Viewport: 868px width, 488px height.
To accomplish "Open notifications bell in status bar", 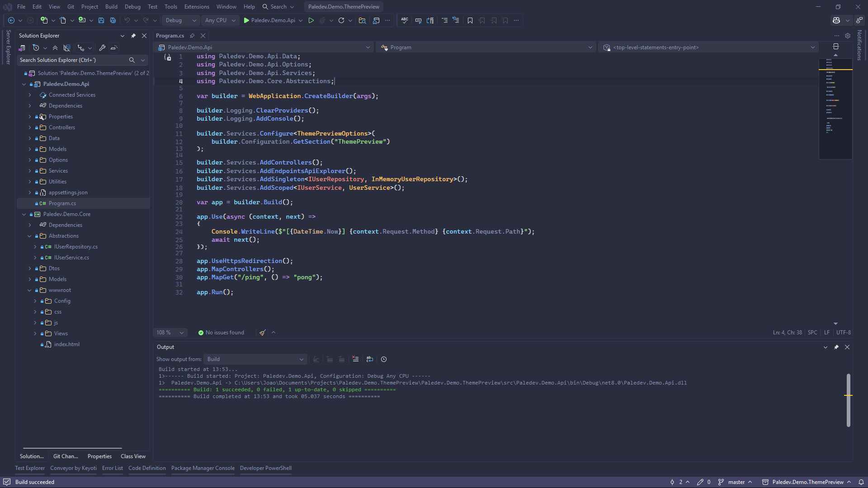I will pyautogui.click(x=861, y=482).
